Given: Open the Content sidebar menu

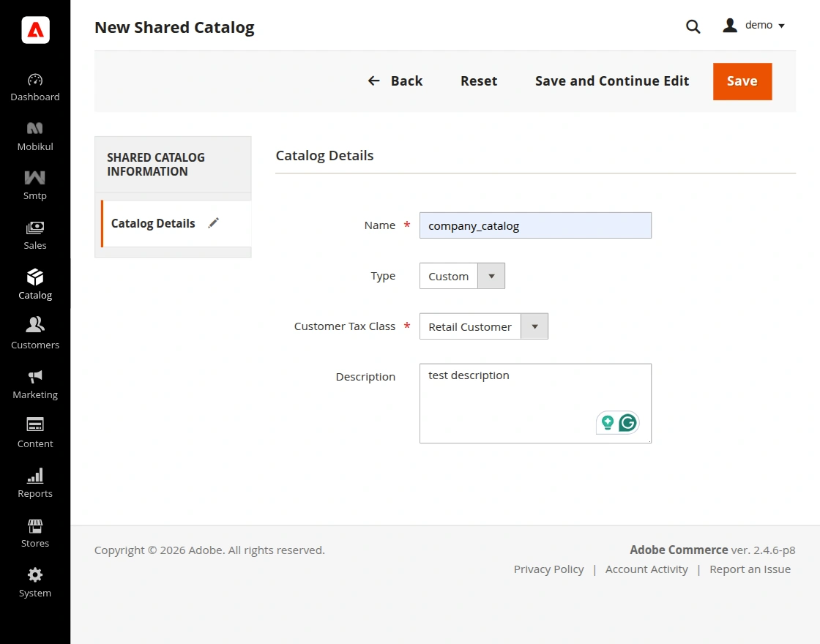Looking at the screenshot, I should coord(35,433).
